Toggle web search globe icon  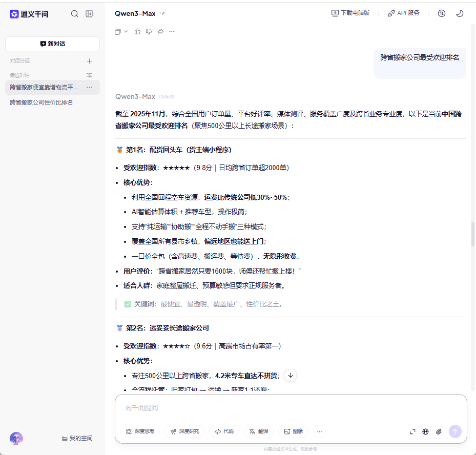tap(426, 431)
